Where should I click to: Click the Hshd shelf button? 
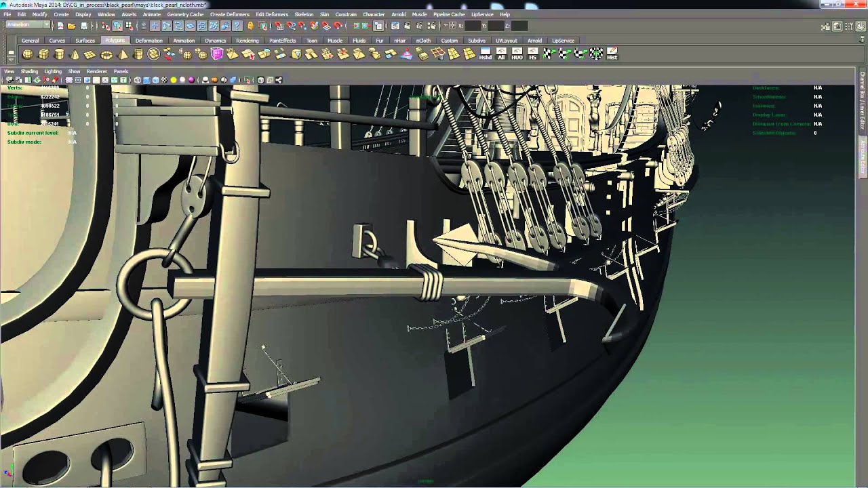(485, 54)
